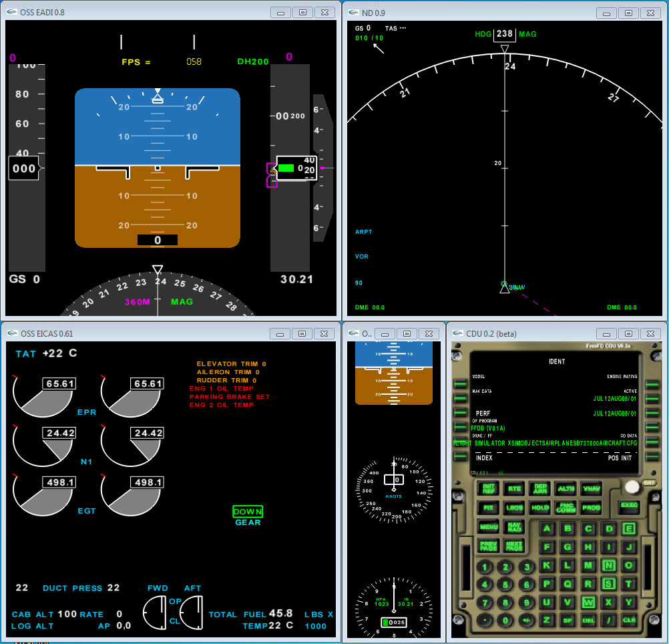Screen dimensions: 669x644
Task: Open the VNAV page on the CDU
Action: pos(592,488)
